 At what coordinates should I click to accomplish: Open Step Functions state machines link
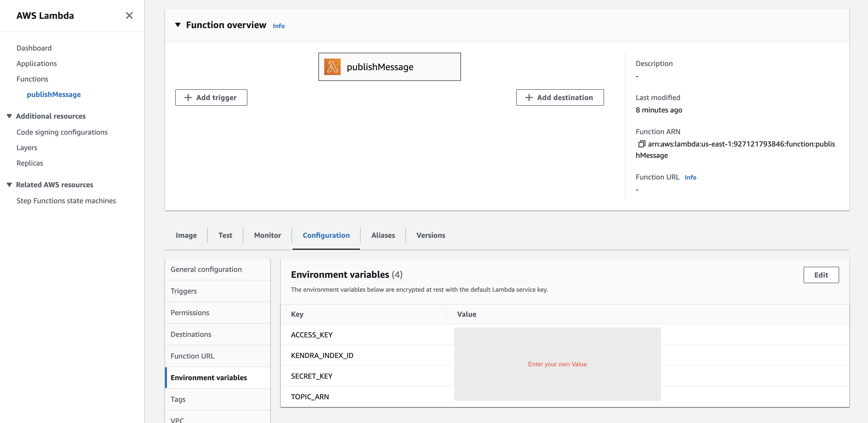(x=66, y=201)
